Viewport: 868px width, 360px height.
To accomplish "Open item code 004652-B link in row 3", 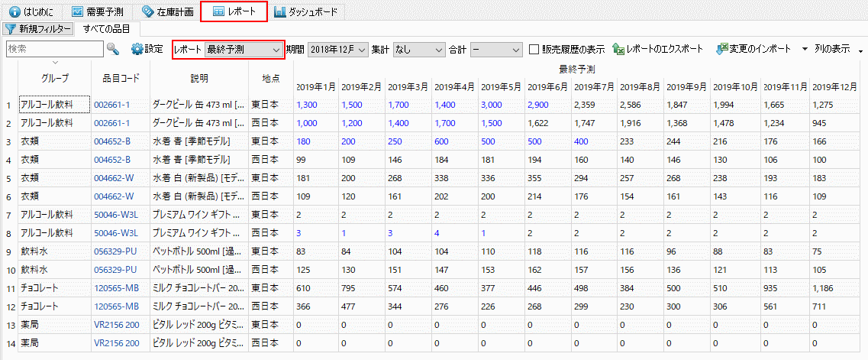I will tap(112, 141).
